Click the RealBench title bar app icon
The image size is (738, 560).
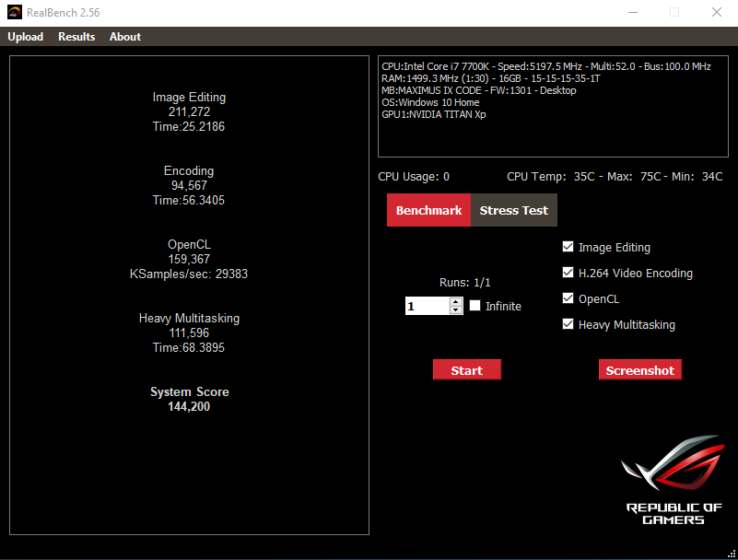tap(15, 12)
